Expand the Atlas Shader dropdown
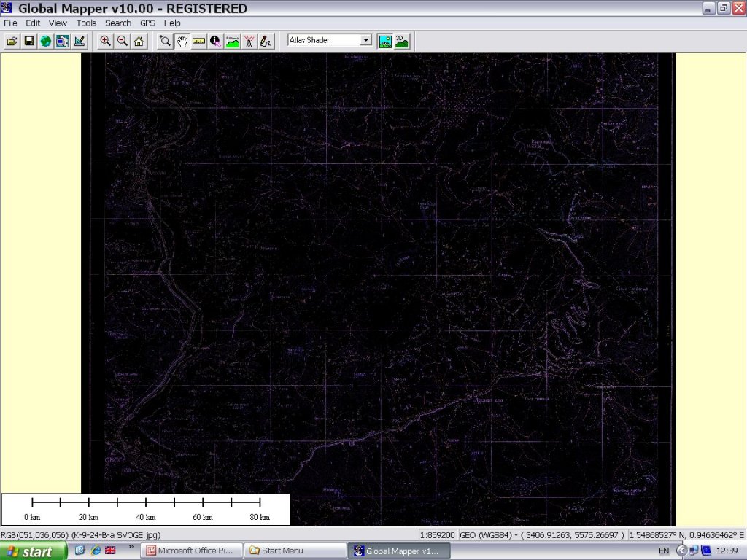The height and width of the screenshot is (560, 747). [x=366, y=40]
